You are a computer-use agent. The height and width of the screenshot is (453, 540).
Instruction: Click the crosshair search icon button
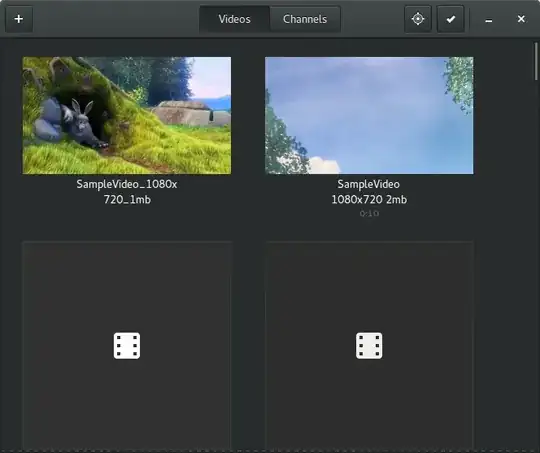click(x=418, y=19)
